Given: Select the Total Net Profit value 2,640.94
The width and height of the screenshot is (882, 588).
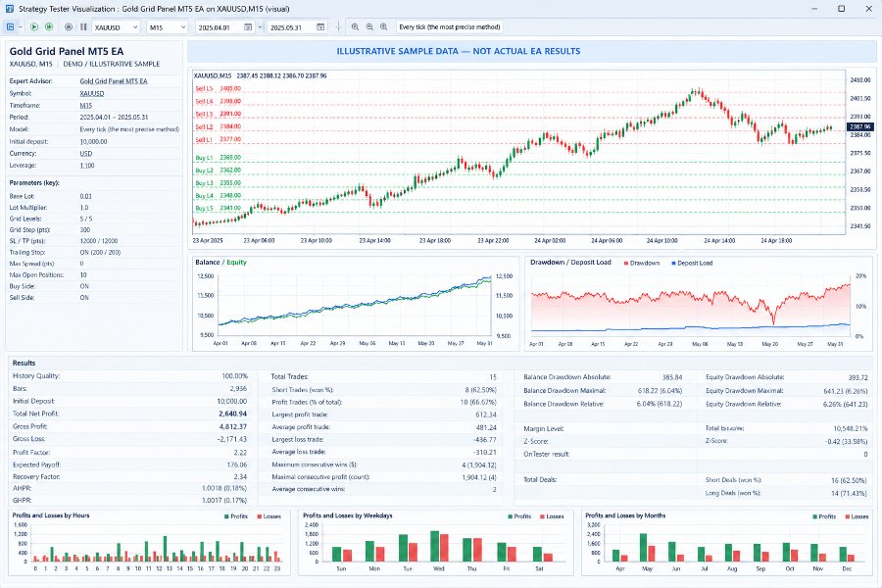Looking at the screenshot, I should click(233, 414).
